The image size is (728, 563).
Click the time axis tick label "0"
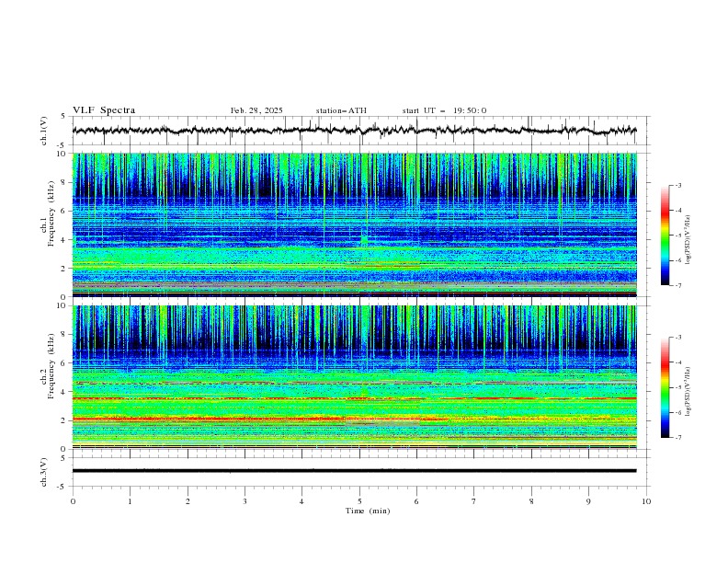(x=73, y=501)
